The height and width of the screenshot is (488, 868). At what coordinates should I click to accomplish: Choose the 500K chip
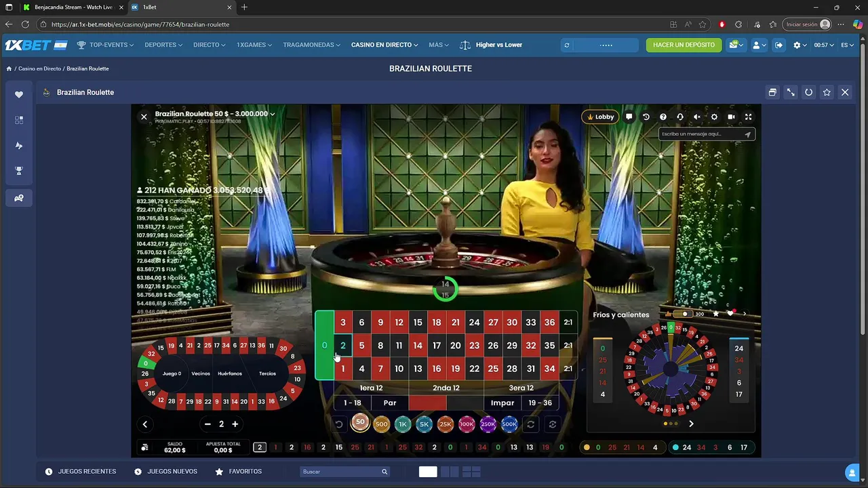point(509,424)
